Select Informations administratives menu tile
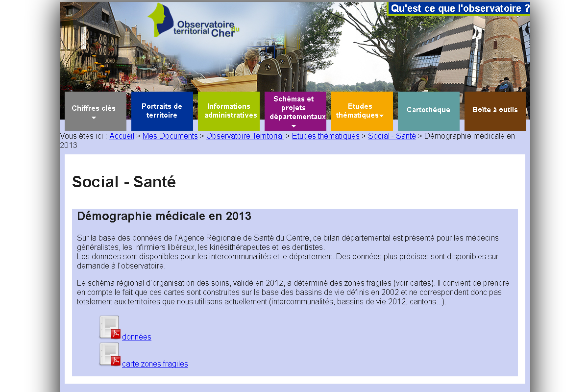 (x=229, y=111)
